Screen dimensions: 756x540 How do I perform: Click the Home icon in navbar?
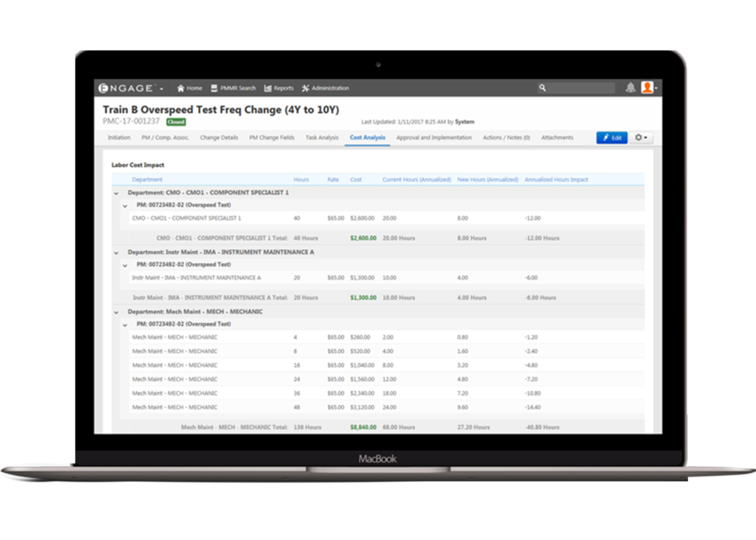point(181,88)
